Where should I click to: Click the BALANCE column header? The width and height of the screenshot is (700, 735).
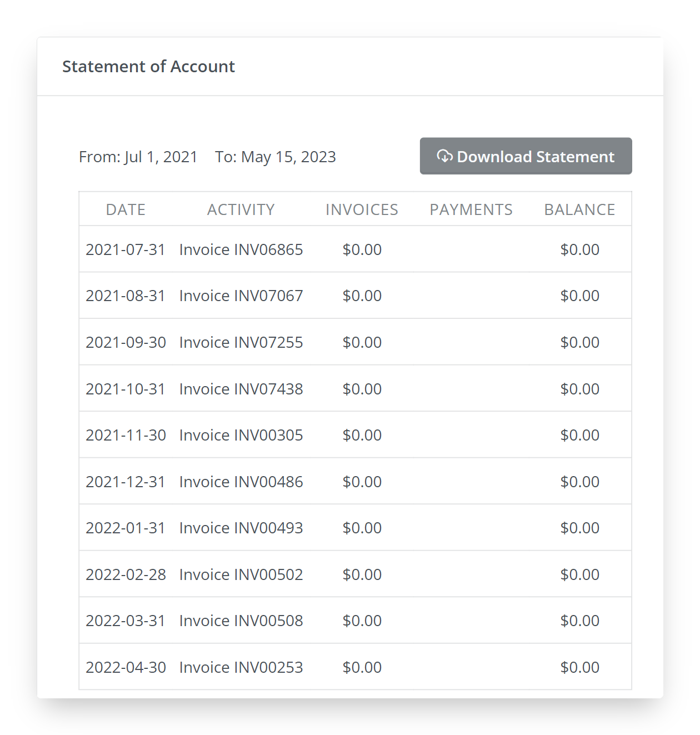579,209
